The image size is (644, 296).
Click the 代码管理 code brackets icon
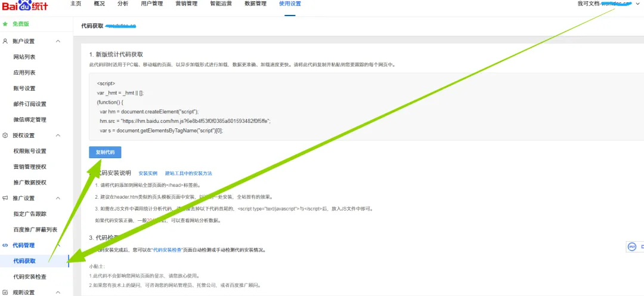pyautogui.click(x=5, y=245)
